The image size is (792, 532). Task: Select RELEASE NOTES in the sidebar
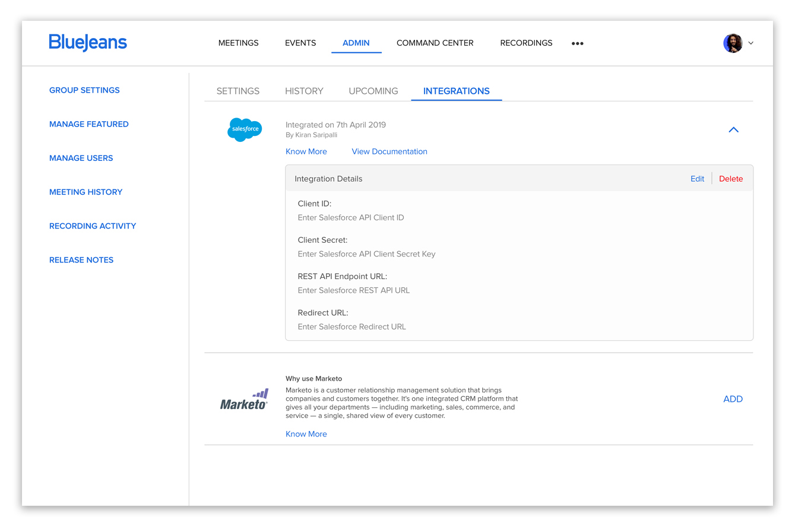click(81, 259)
